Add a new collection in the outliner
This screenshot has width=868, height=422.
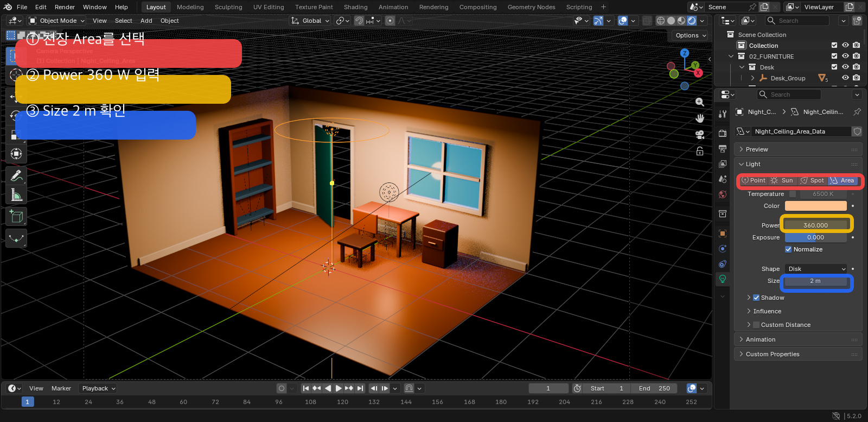click(x=857, y=21)
